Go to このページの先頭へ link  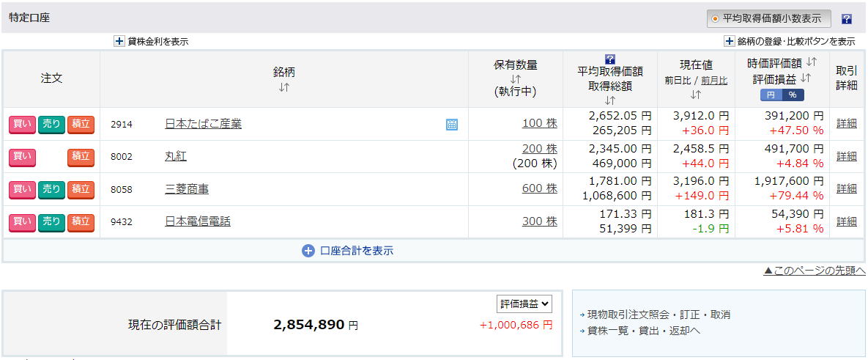click(815, 271)
